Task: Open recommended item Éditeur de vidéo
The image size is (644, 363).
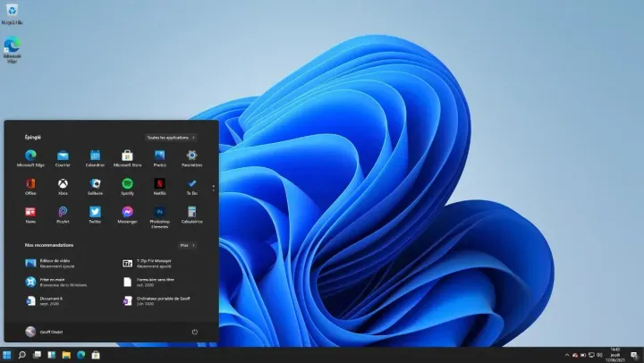Action: (54, 264)
